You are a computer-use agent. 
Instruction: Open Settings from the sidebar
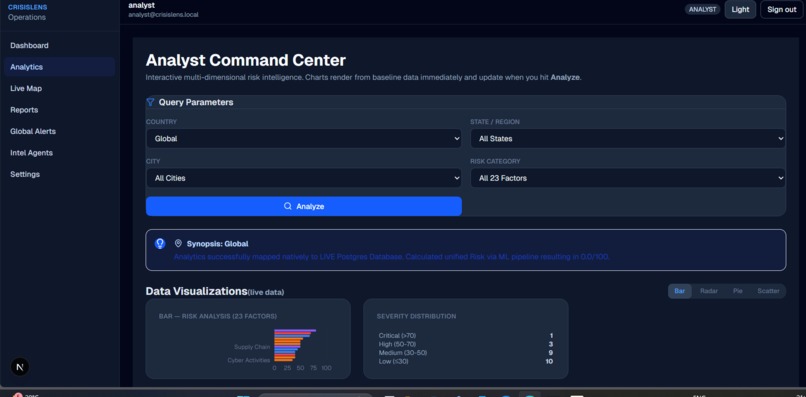[x=25, y=174]
